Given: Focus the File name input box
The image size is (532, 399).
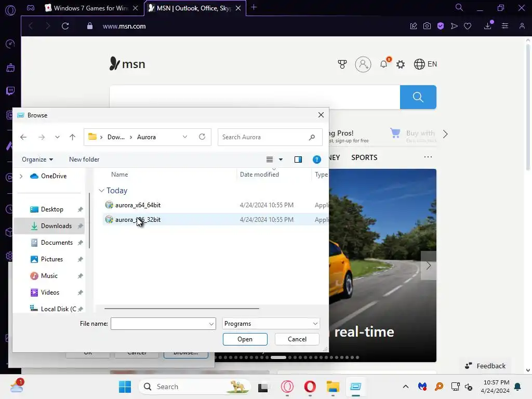Looking at the screenshot, I should point(159,324).
